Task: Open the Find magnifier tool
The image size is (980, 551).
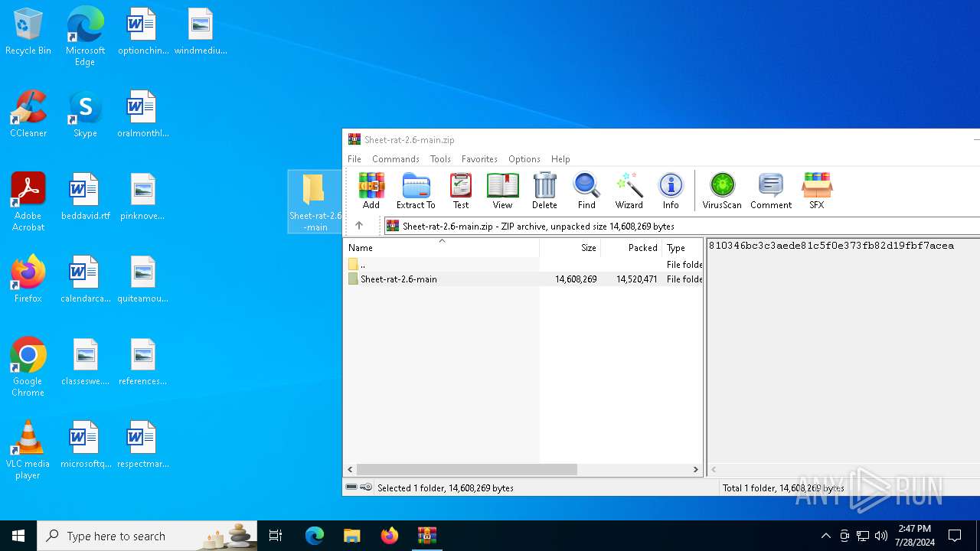Action: pos(586,191)
